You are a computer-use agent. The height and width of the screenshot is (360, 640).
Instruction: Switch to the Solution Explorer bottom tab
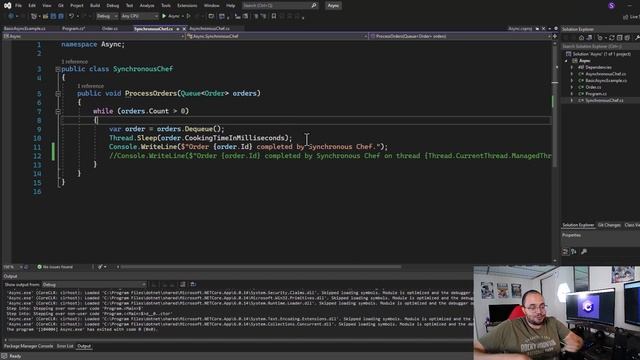click(x=578, y=225)
